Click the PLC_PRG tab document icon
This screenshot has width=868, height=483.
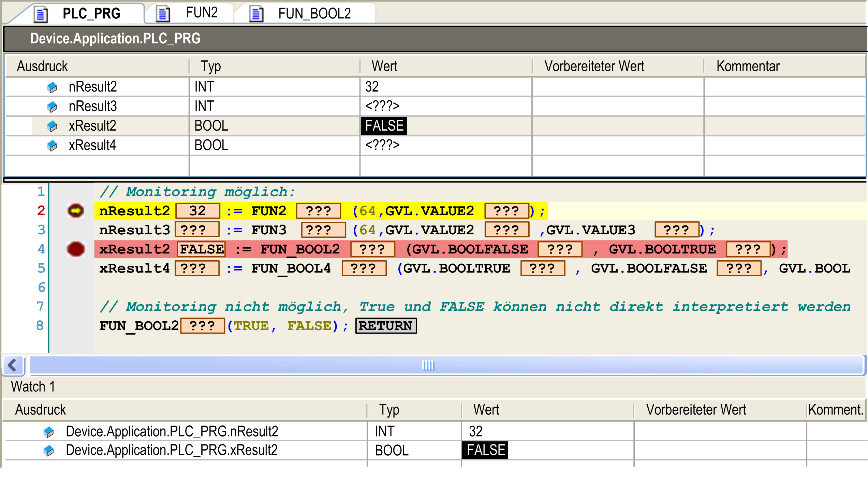[41, 14]
